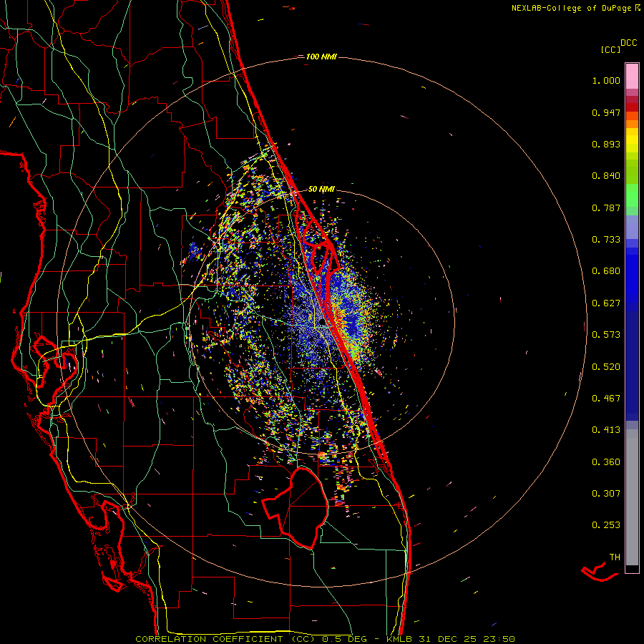Click the 0.413 scale value
This screenshot has height=644, width=644.
(x=606, y=430)
